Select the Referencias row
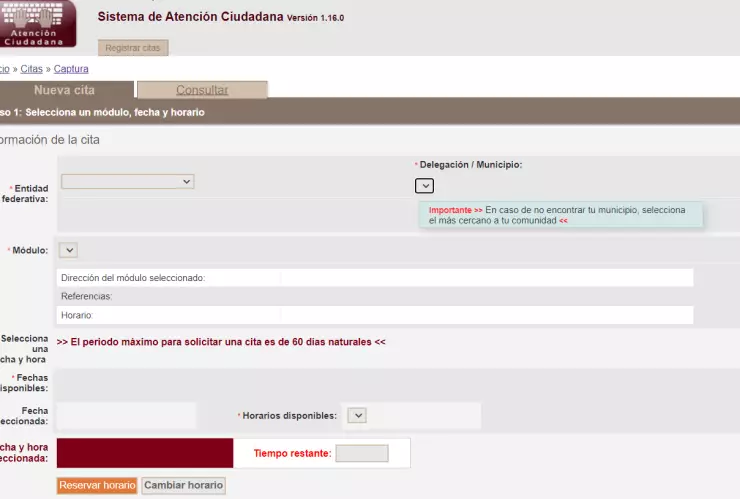 click(x=375, y=296)
